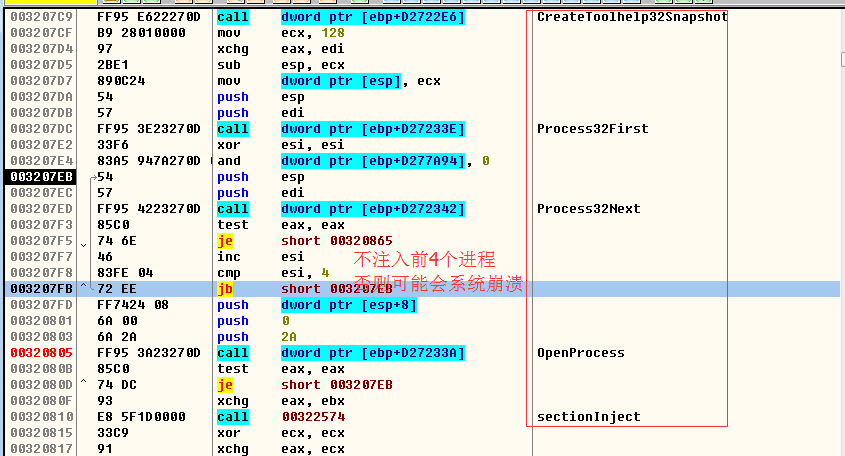The height and width of the screenshot is (456, 845).
Task: Select the address 003207C9 row
Action: coord(39,17)
